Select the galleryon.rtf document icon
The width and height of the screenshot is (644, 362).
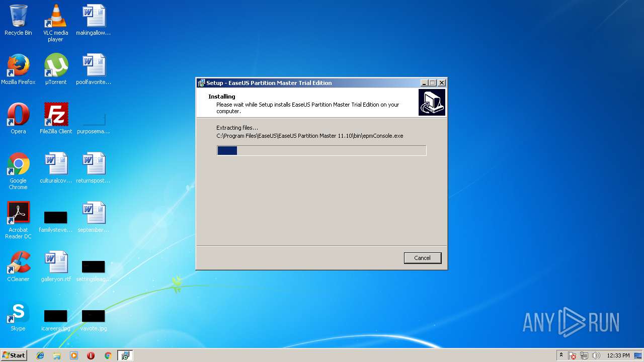tap(56, 266)
